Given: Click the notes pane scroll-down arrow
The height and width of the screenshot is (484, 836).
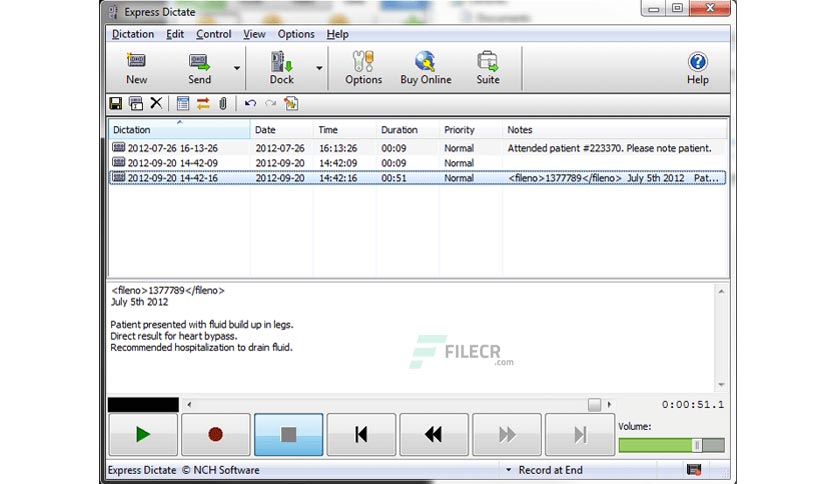Looking at the screenshot, I should click(x=721, y=385).
